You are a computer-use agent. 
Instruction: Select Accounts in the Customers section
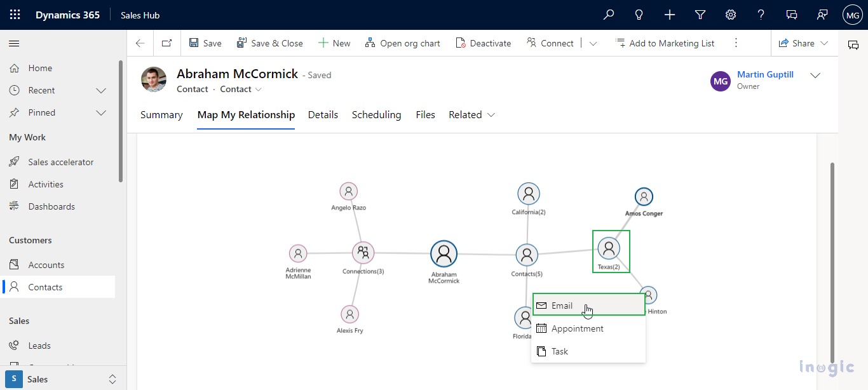pos(46,264)
